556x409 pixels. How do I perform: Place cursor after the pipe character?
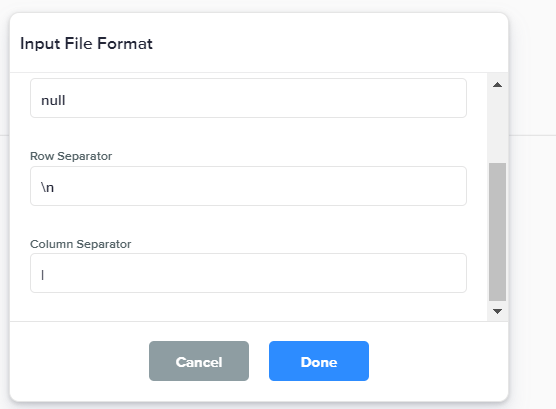pos(45,275)
